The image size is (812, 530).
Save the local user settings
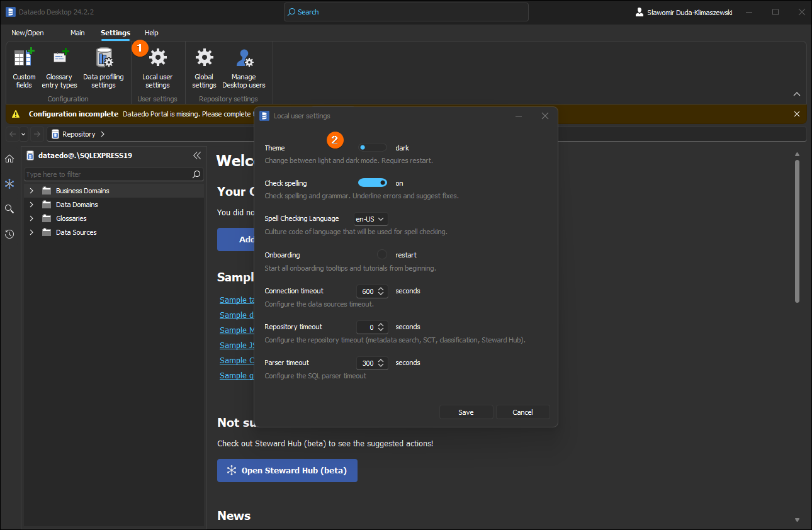(466, 412)
